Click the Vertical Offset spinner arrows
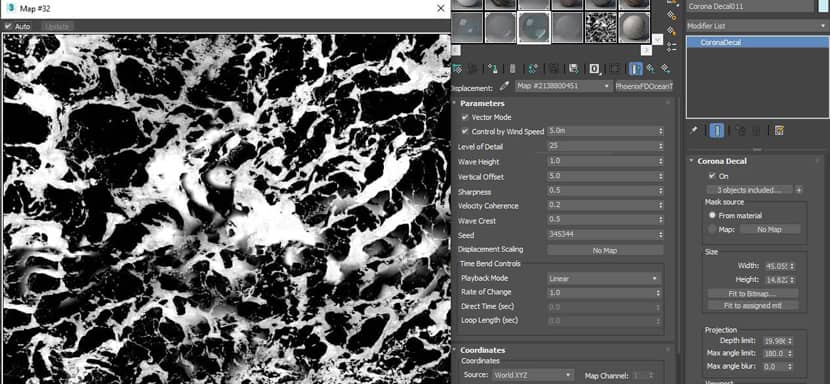Image resolution: width=830 pixels, height=384 pixels. [x=660, y=176]
